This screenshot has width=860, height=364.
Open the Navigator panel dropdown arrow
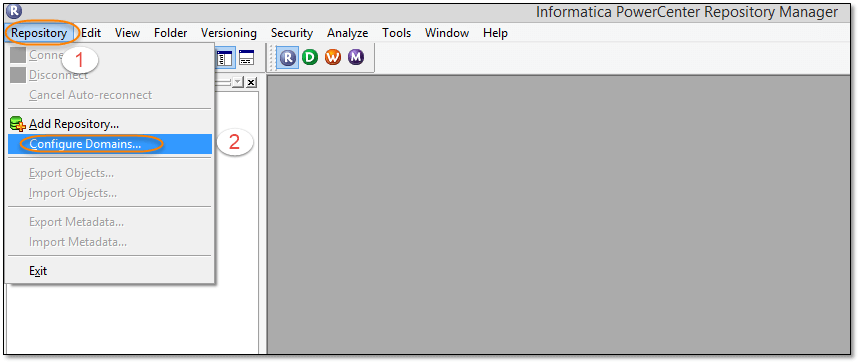(238, 82)
